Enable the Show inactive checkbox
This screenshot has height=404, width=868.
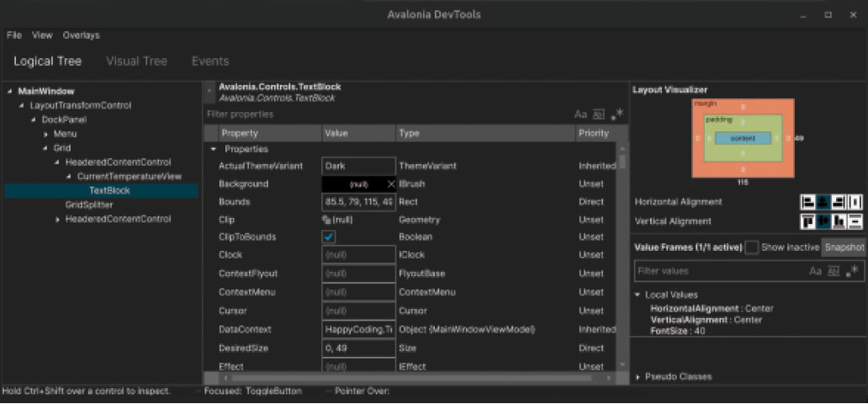coord(752,247)
